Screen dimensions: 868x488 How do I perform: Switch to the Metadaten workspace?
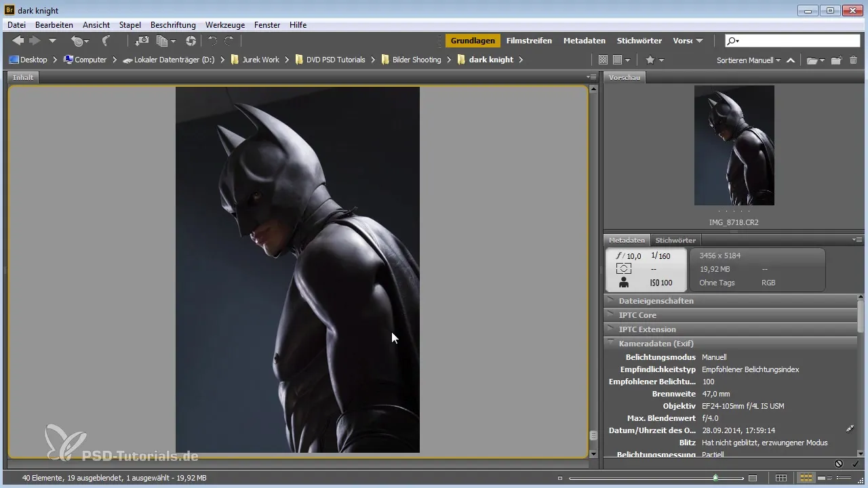point(584,41)
